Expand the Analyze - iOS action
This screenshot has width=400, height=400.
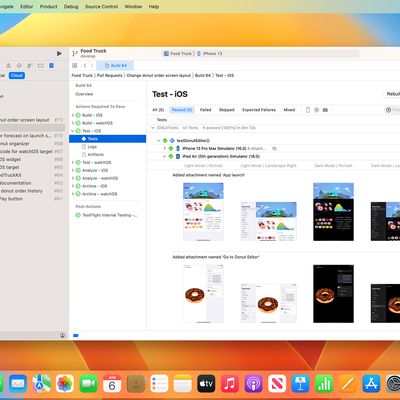tap(73, 170)
